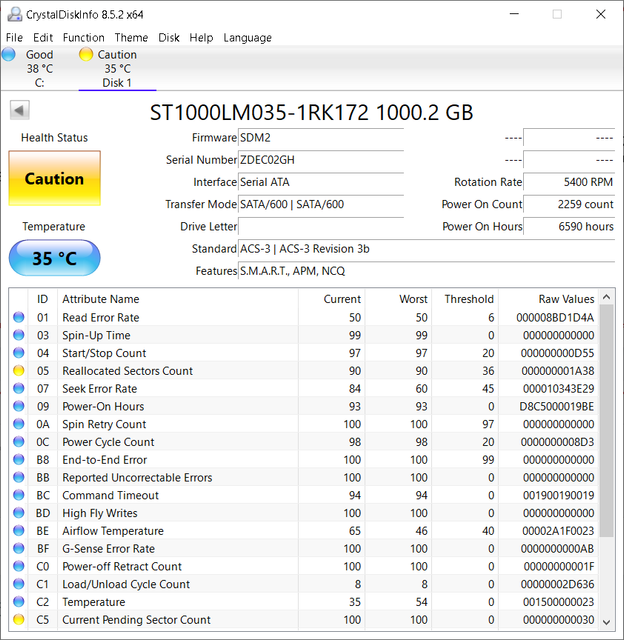This screenshot has width=624, height=640.
Task: Click the Raw Values column header
Action: pyautogui.click(x=548, y=299)
